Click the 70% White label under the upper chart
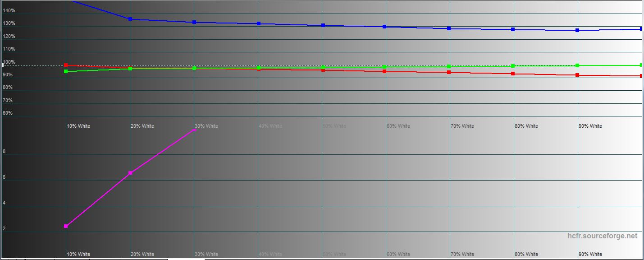 coord(462,126)
